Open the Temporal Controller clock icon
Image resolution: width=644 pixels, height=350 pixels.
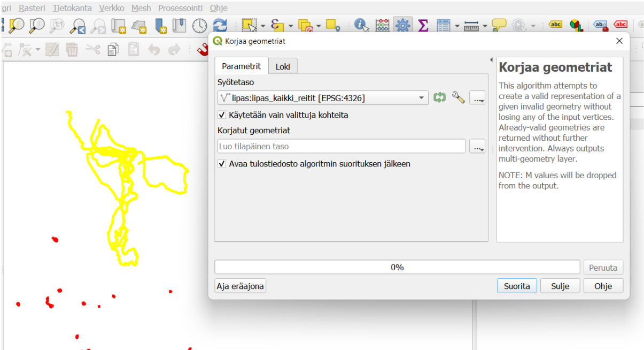pyautogui.click(x=199, y=25)
